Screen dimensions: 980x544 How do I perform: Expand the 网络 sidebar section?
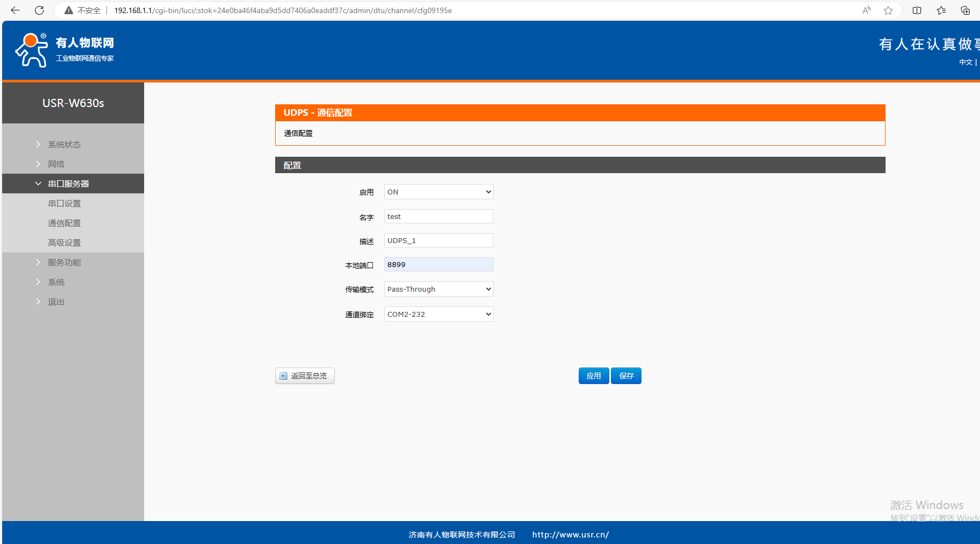[56, 164]
